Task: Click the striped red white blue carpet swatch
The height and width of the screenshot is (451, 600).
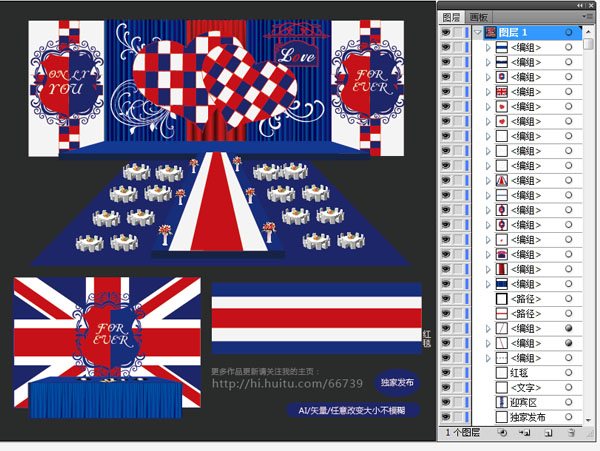Action: [x=316, y=318]
